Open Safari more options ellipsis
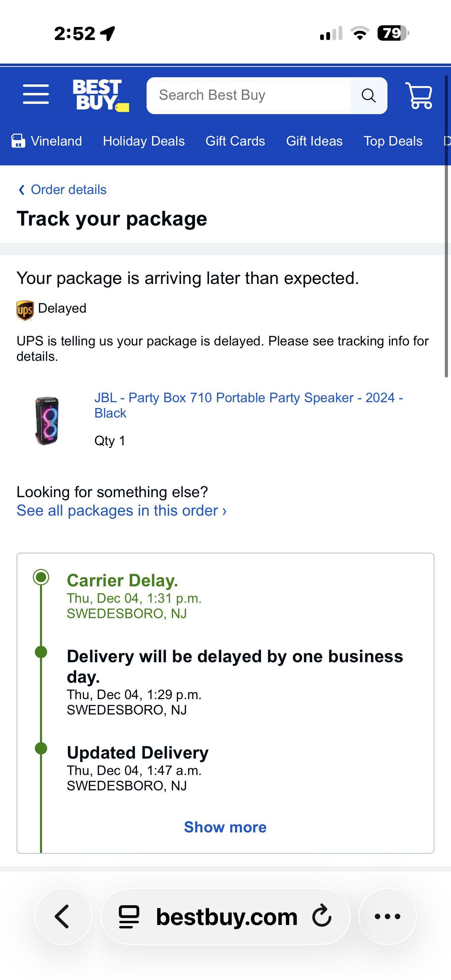The width and height of the screenshot is (451, 980). click(387, 916)
